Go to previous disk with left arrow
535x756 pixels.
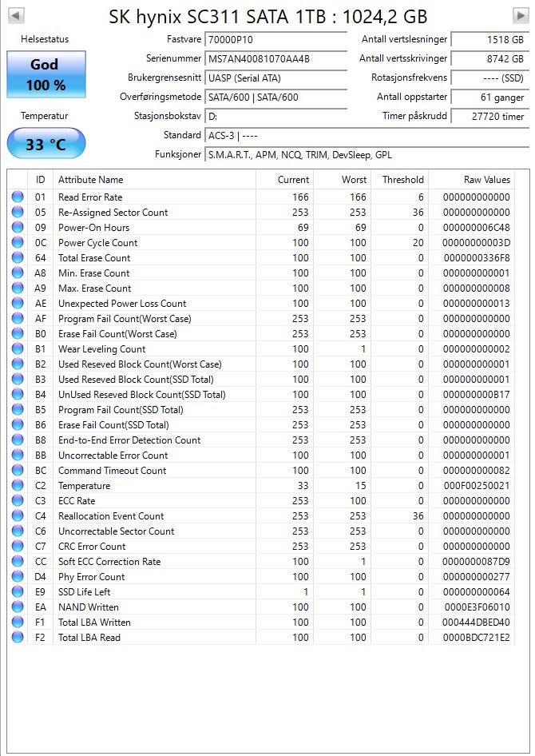click(x=16, y=15)
